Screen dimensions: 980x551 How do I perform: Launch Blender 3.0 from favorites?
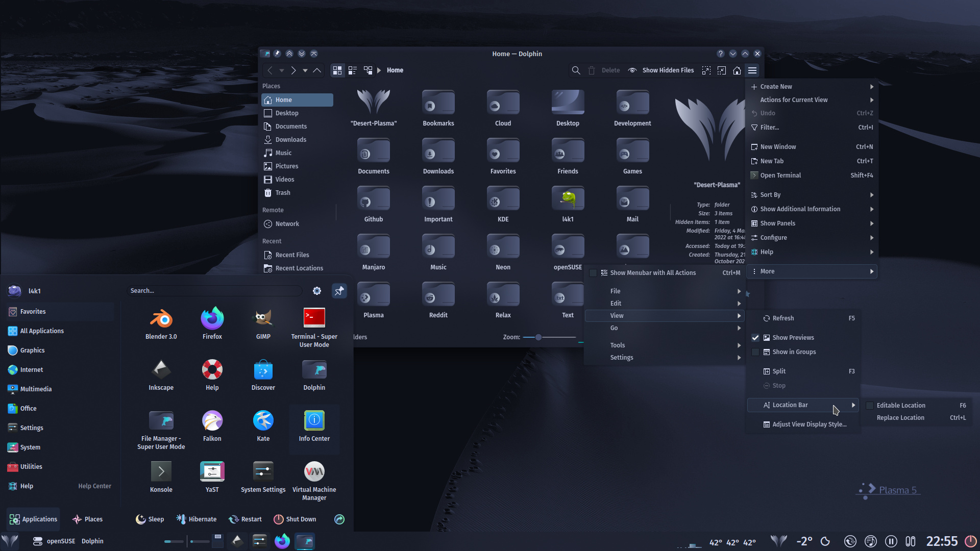[x=161, y=324]
